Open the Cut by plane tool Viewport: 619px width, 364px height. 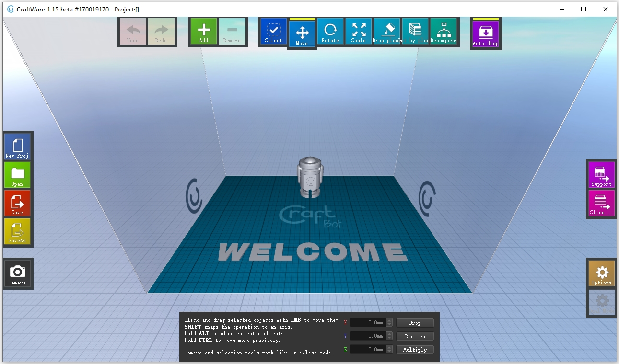(415, 32)
